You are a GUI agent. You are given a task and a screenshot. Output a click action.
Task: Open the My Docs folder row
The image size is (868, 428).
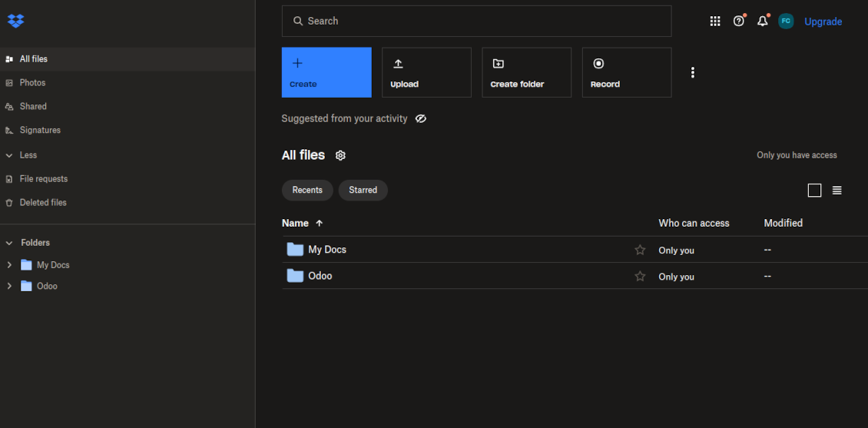pyautogui.click(x=575, y=250)
